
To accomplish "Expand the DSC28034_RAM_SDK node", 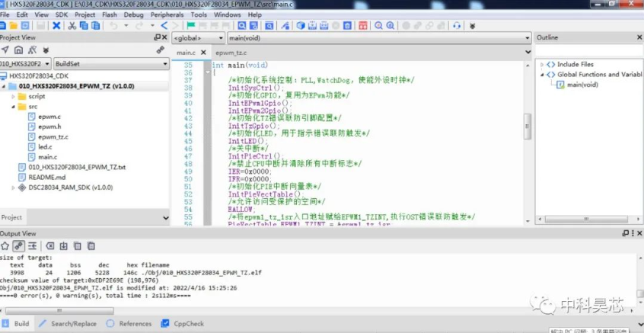I will pos(13,187).
